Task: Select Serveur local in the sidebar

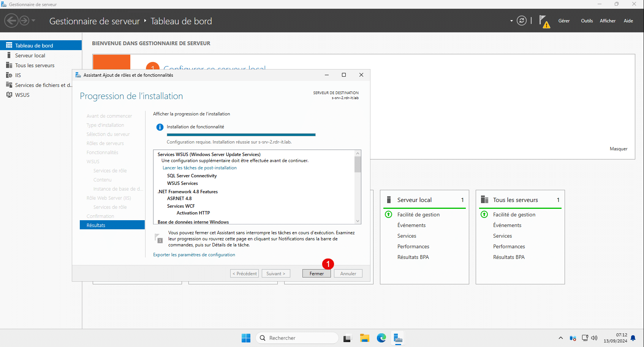Action: (x=41, y=55)
